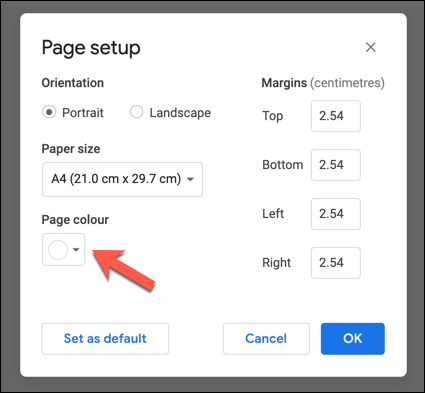This screenshot has width=425, height=393.
Task: Click the Top margin label text
Action: pos(273,116)
